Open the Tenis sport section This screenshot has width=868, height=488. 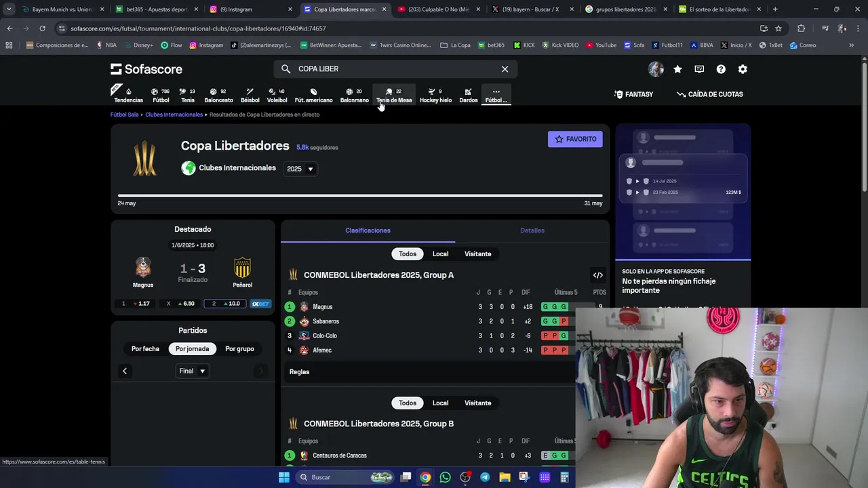[188, 95]
